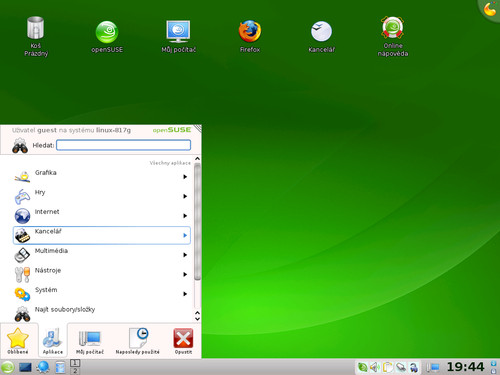Click the Nástroje tools icon
The width and height of the screenshot is (500, 375).
22,274
